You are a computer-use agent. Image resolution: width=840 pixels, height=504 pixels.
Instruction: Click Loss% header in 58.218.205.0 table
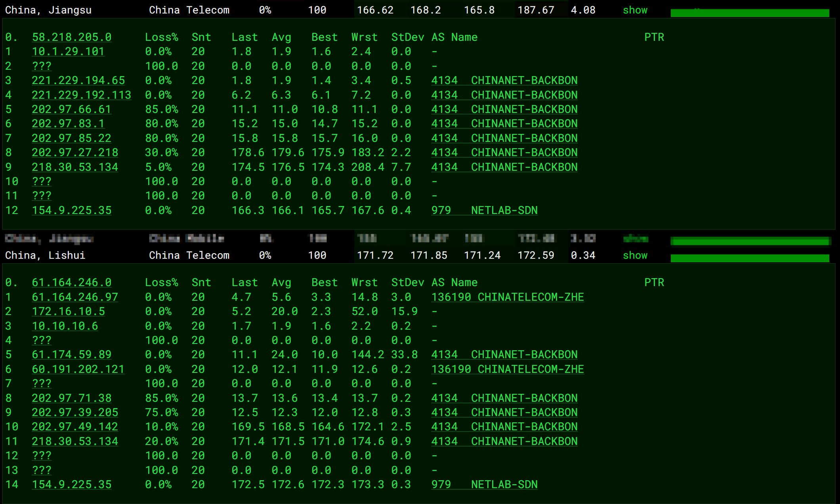(162, 37)
